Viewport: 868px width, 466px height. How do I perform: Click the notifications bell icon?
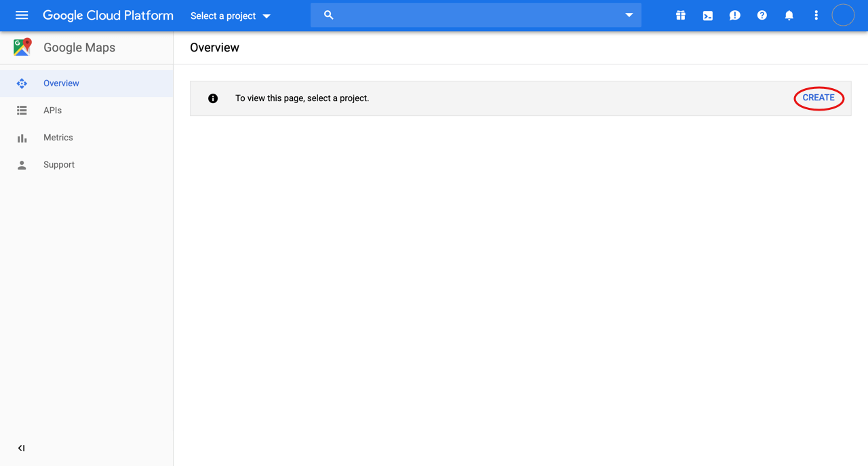tap(789, 15)
